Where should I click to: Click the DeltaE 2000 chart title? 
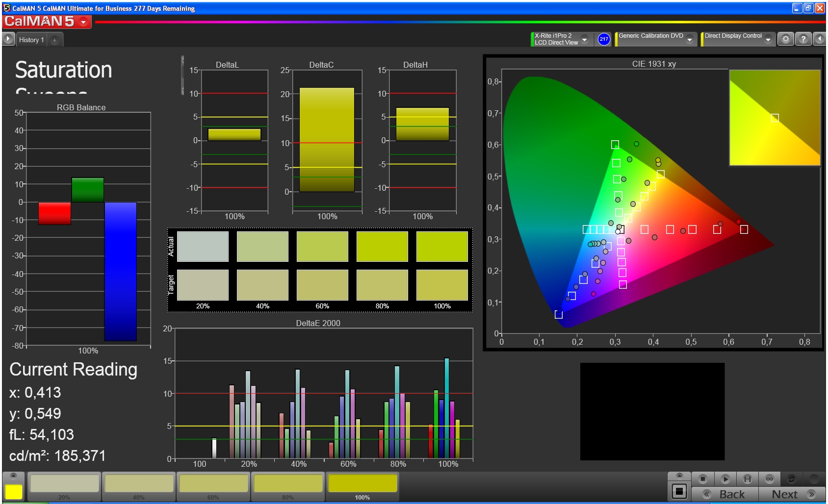tap(318, 323)
